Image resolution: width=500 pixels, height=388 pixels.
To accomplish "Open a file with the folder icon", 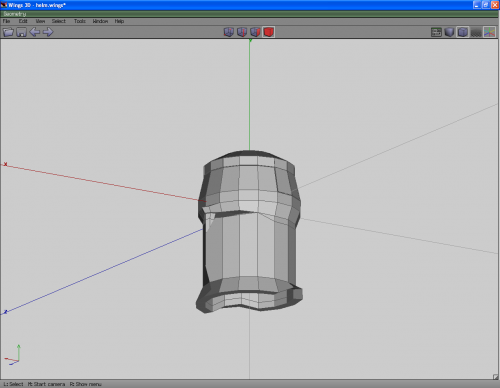I will click(x=8, y=32).
